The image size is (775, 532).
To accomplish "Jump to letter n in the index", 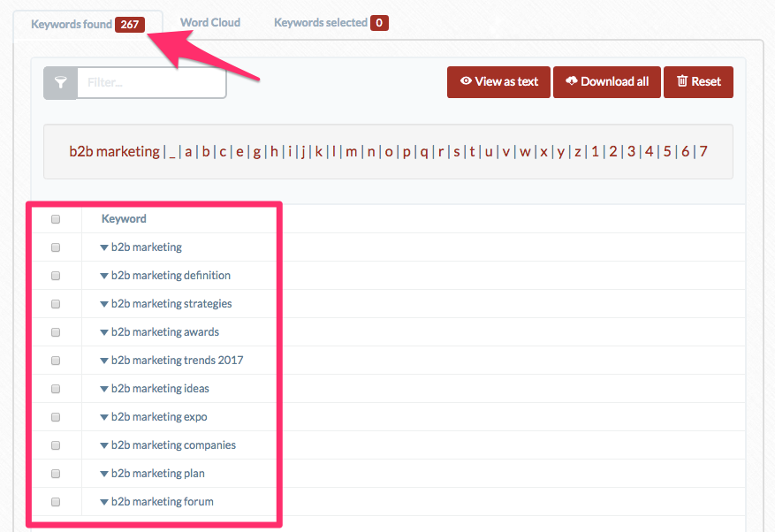I will (x=371, y=152).
